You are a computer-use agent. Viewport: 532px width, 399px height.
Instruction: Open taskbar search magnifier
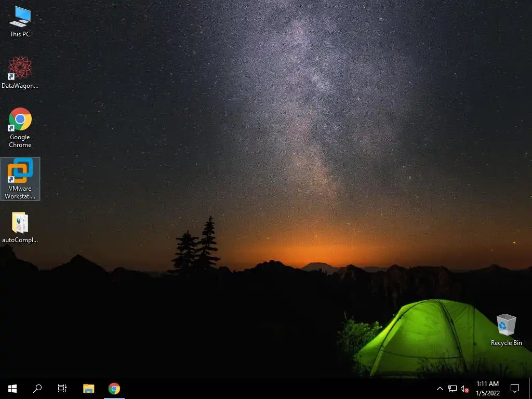coord(37,389)
